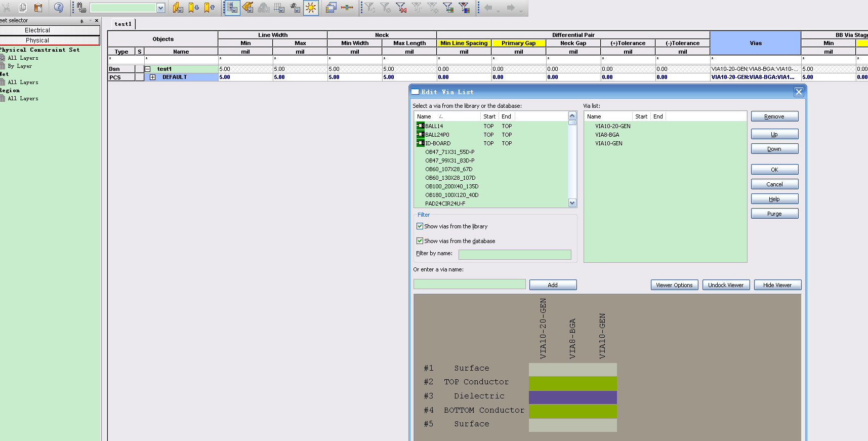
Task: Expand the DEFAULT constraint set row
Action: [152, 77]
